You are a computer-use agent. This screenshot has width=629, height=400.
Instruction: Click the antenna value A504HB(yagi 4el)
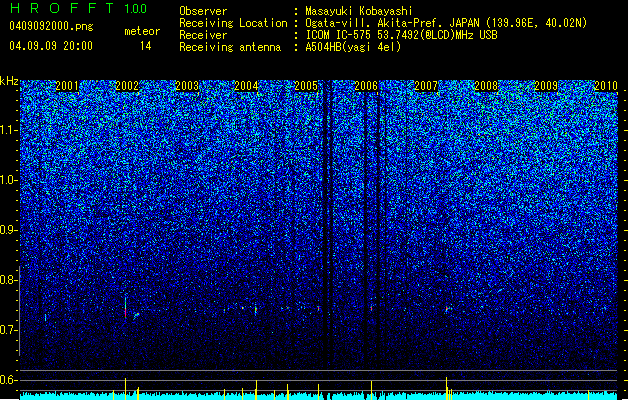pos(353,47)
